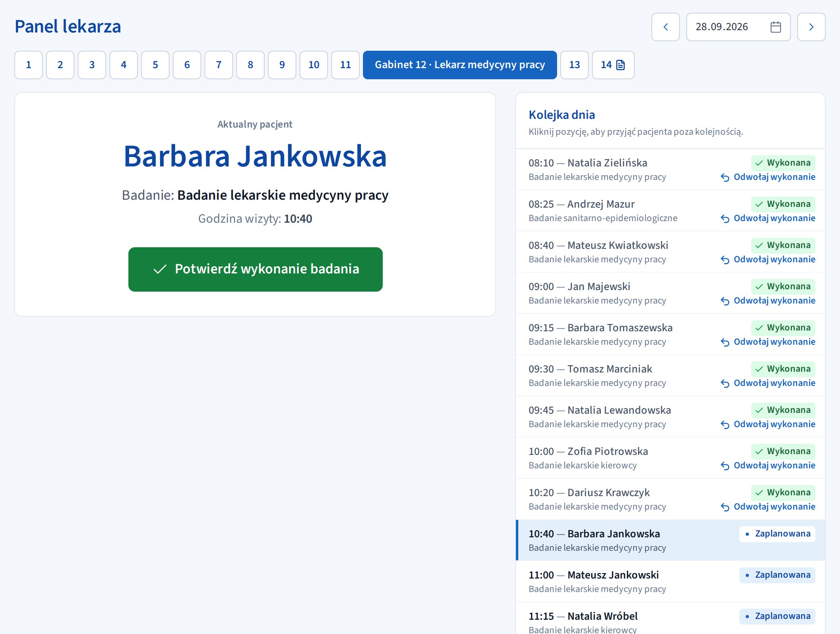The width and height of the screenshot is (840, 634).
Task: Revoke completion for Jan Majewski
Action: coord(768,301)
